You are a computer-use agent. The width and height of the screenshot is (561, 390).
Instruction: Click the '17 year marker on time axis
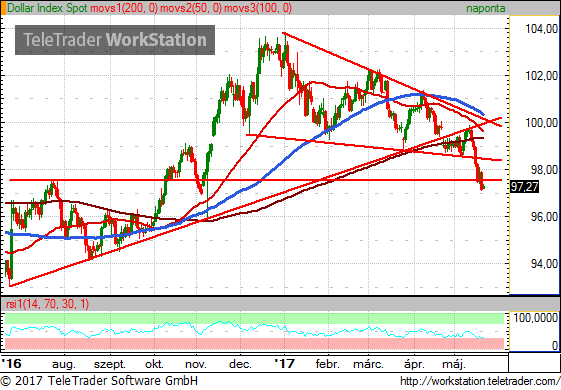point(284,364)
